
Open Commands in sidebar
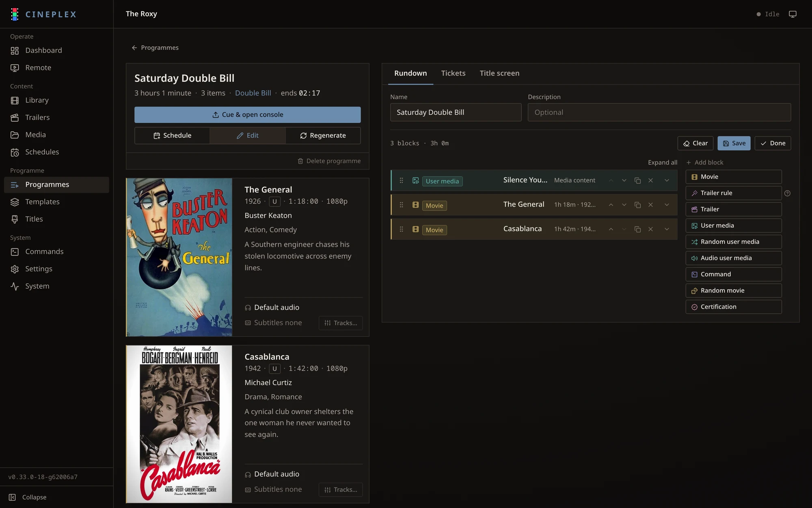coord(56,252)
